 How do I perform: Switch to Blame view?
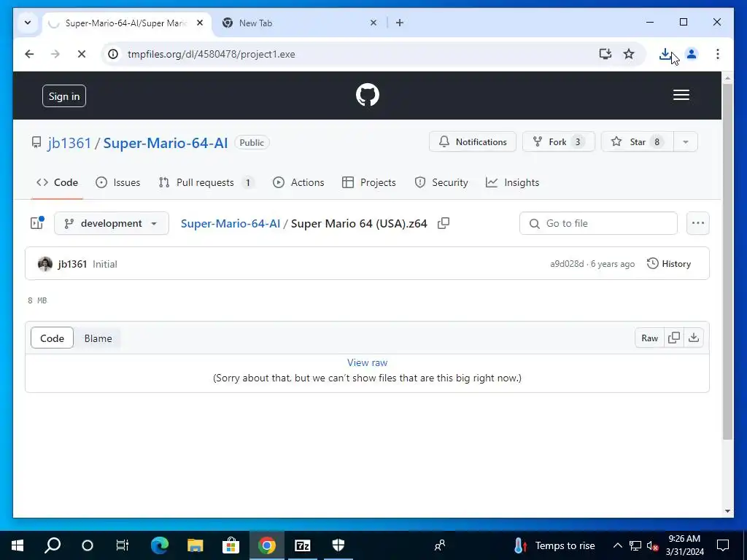pos(98,338)
